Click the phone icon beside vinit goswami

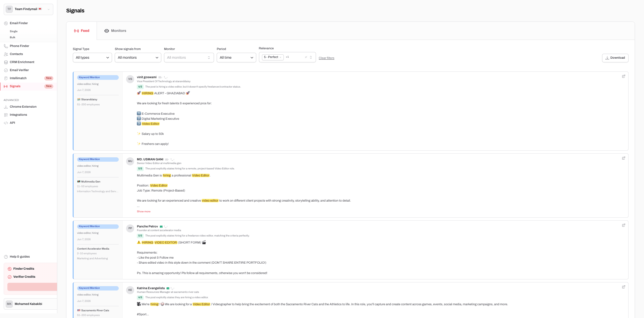[165, 77]
